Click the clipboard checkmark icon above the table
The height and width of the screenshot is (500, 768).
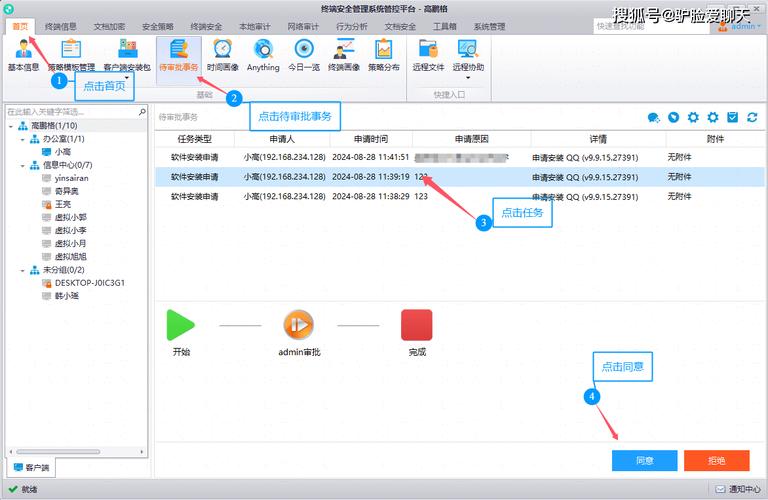pos(732,117)
